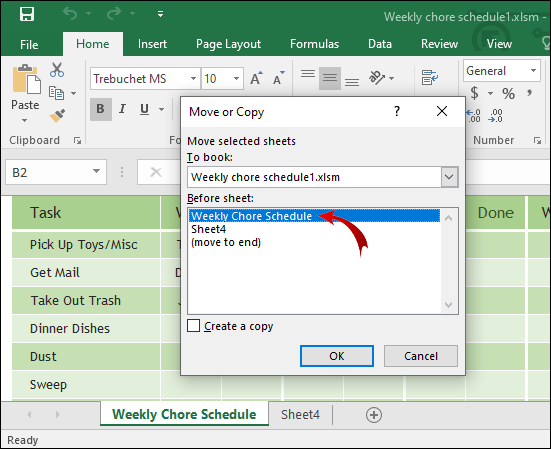Switch to the Page Layout tab
551x449 pixels.
[x=228, y=44]
